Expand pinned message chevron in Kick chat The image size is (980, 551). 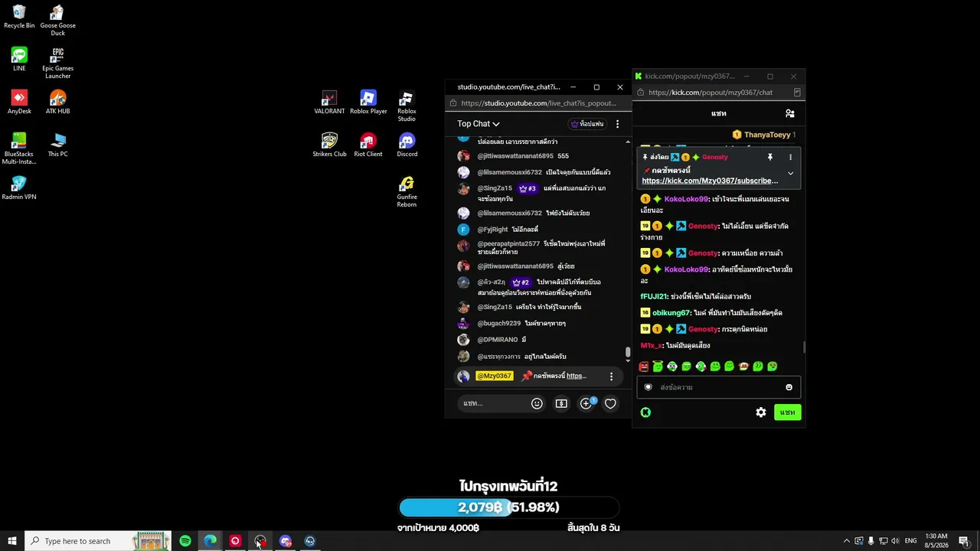point(790,174)
